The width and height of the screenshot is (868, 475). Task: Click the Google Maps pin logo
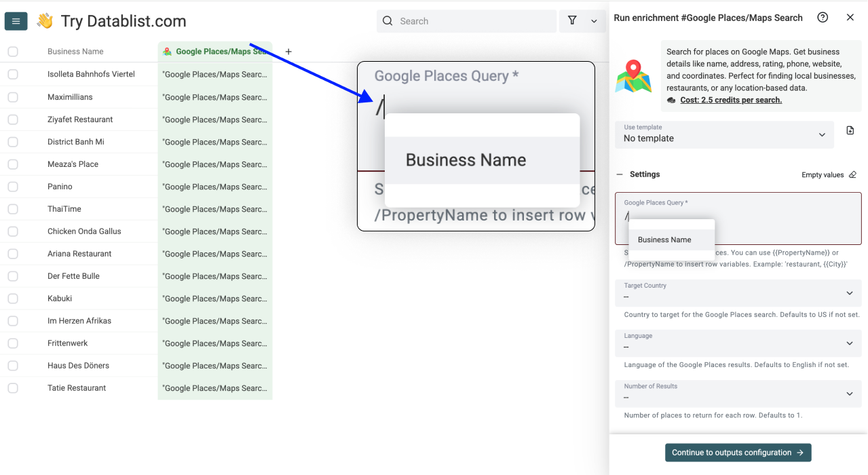pos(633,76)
